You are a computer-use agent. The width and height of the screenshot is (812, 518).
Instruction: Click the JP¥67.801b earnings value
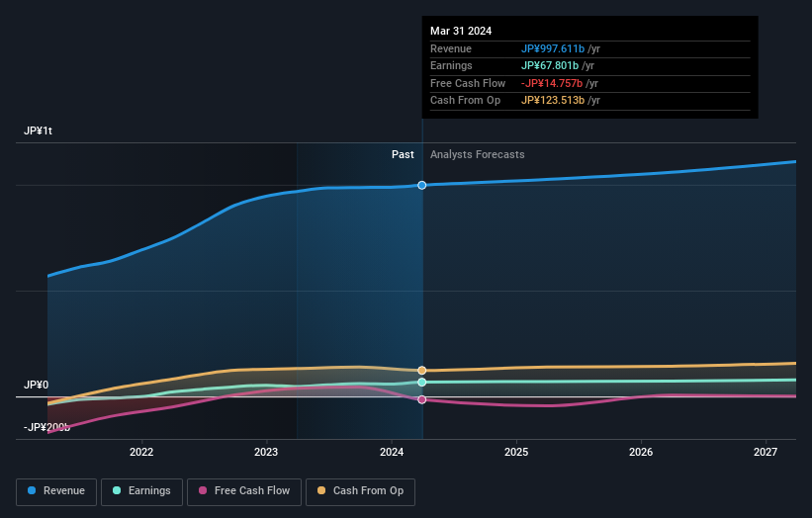pyautogui.click(x=550, y=65)
